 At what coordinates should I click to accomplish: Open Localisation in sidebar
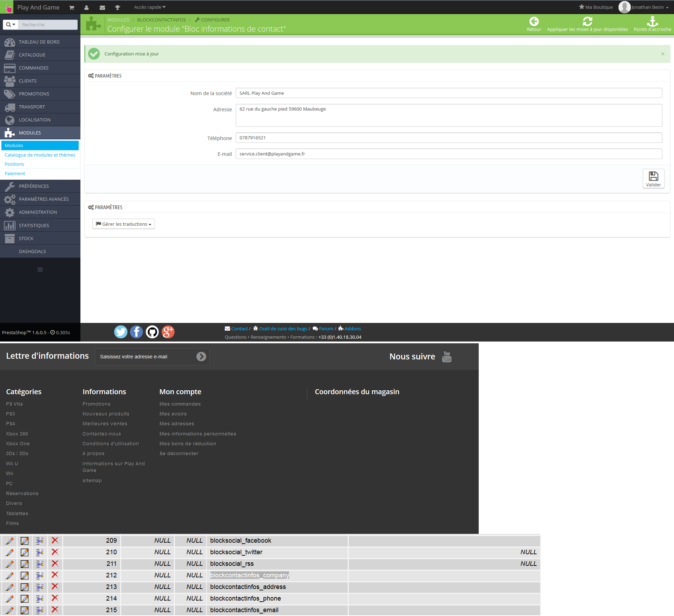[40, 120]
